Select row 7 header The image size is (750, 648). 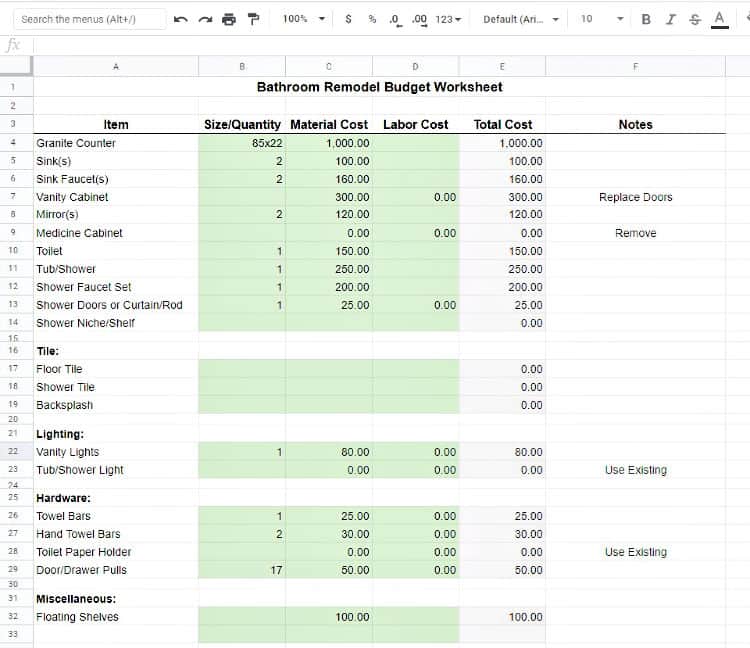click(14, 197)
